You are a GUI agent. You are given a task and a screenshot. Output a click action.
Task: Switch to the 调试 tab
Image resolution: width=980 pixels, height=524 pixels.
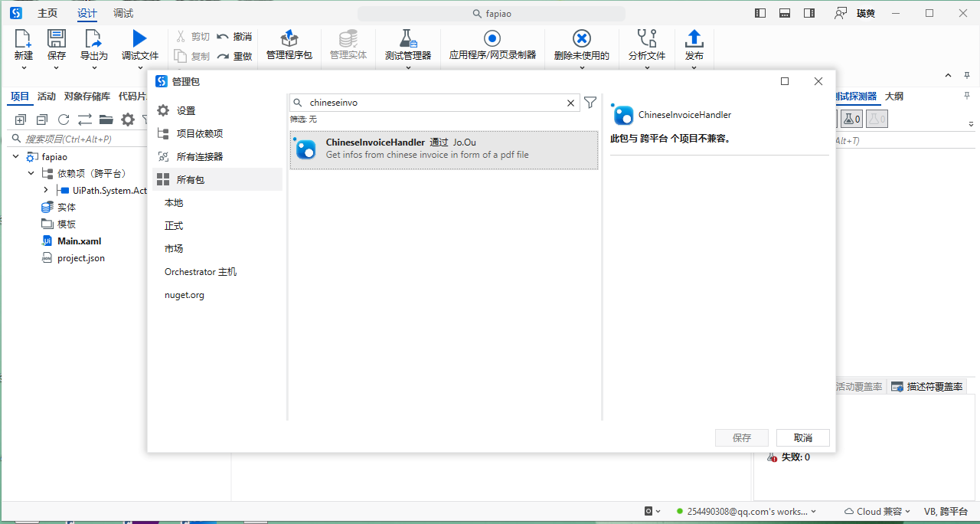(x=123, y=13)
